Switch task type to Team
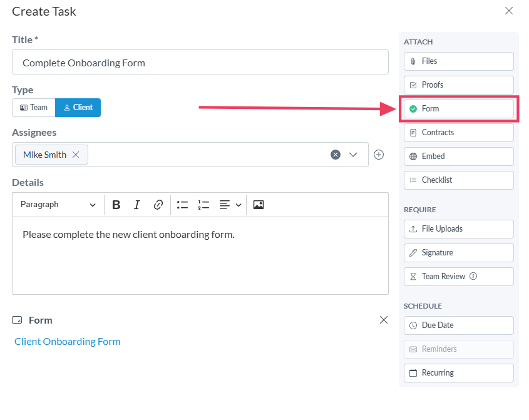The width and height of the screenshot is (529, 420). tap(34, 108)
